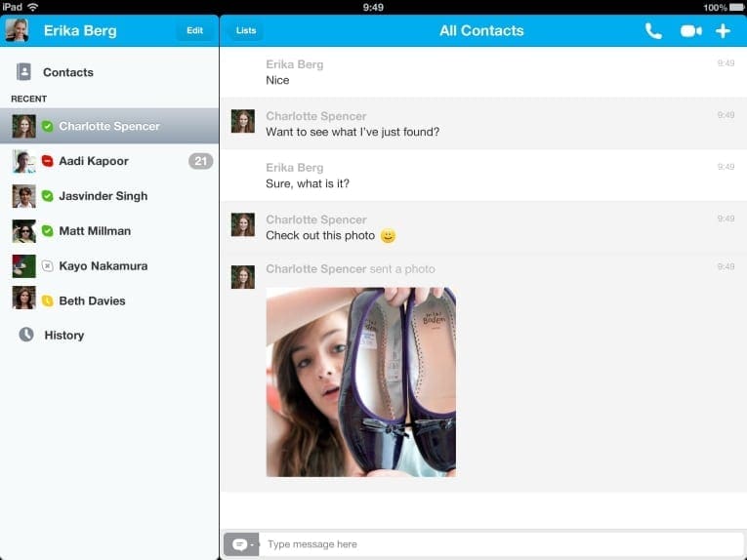The width and height of the screenshot is (747, 560).
Task: Click Aadi Kapoor's busy status icon
Action: point(47,161)
